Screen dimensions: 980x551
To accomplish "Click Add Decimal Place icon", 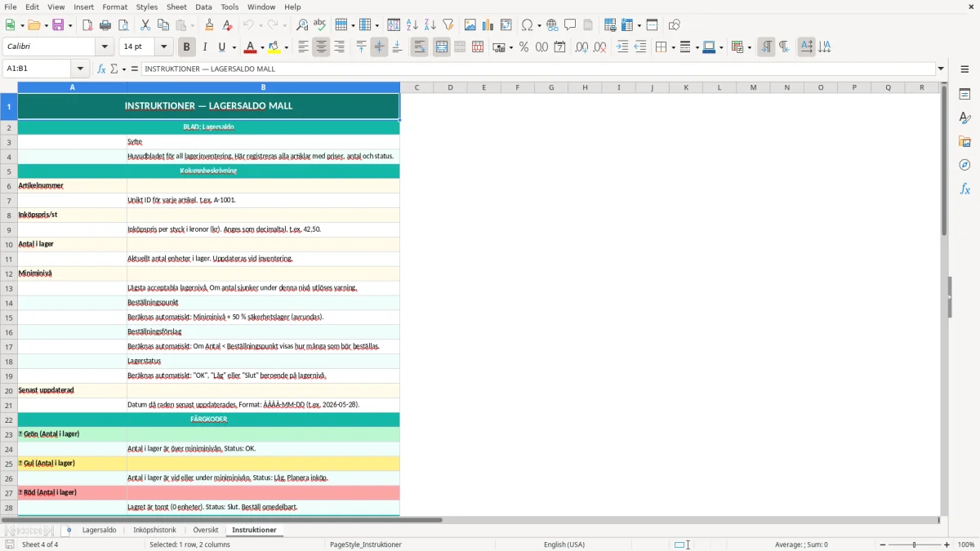I will pos(581,47).
